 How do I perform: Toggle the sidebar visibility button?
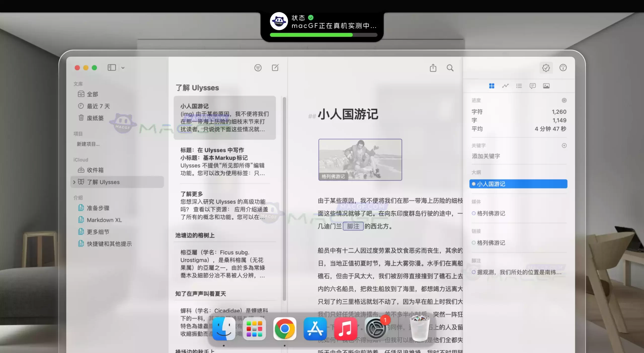click(111, 67)
